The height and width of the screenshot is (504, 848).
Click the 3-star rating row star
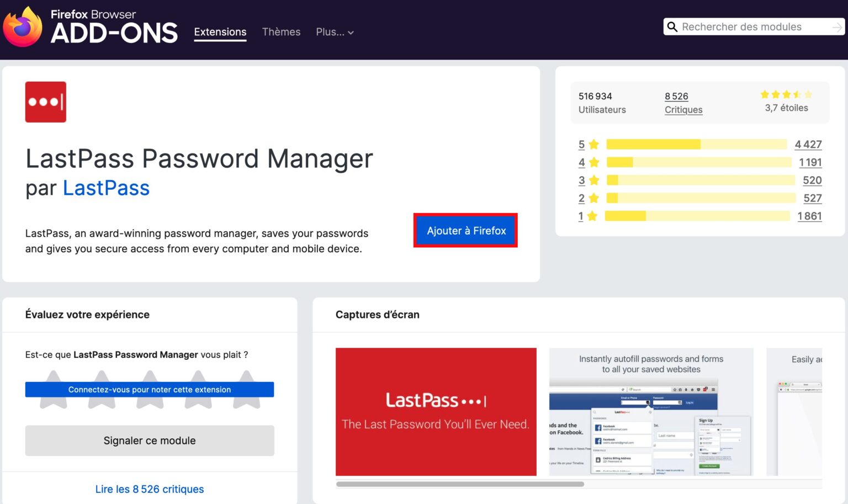(594, 181)
